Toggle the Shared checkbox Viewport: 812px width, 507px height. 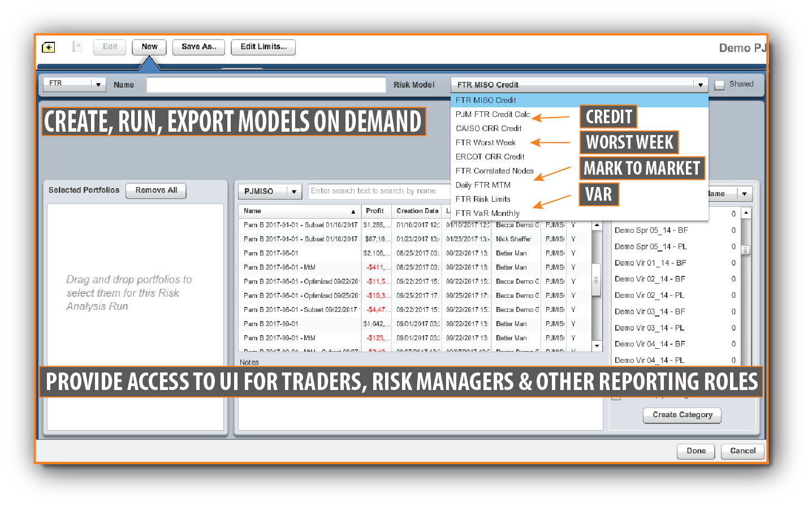point(719,85)
